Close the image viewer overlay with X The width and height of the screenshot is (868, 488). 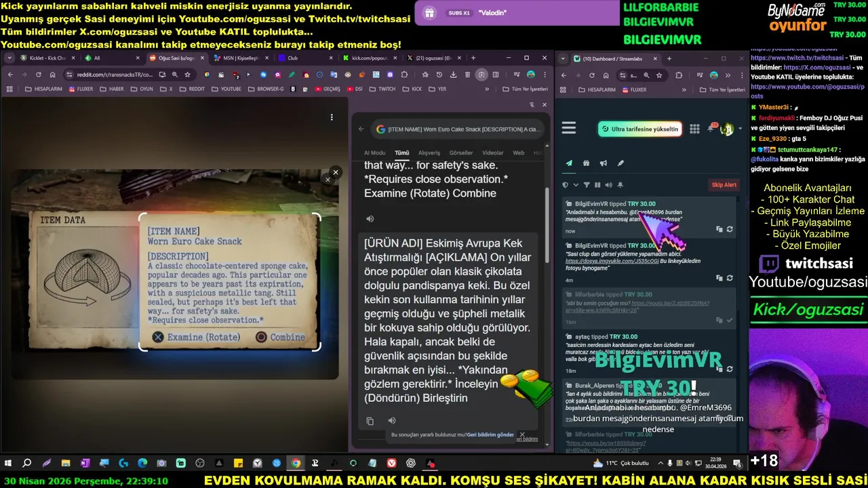pyautogui.click(x=335, y=172)
